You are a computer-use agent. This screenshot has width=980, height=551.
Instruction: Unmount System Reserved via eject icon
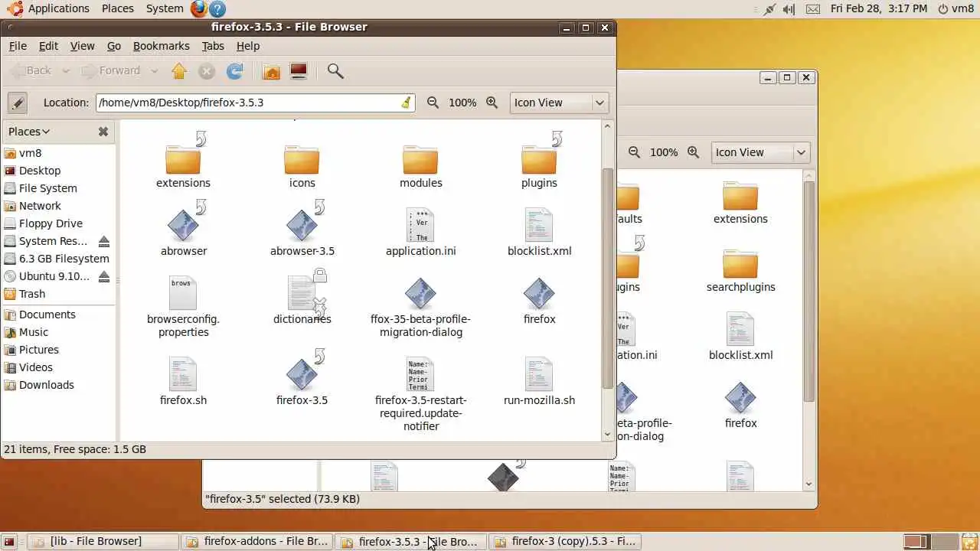(104, 241)
